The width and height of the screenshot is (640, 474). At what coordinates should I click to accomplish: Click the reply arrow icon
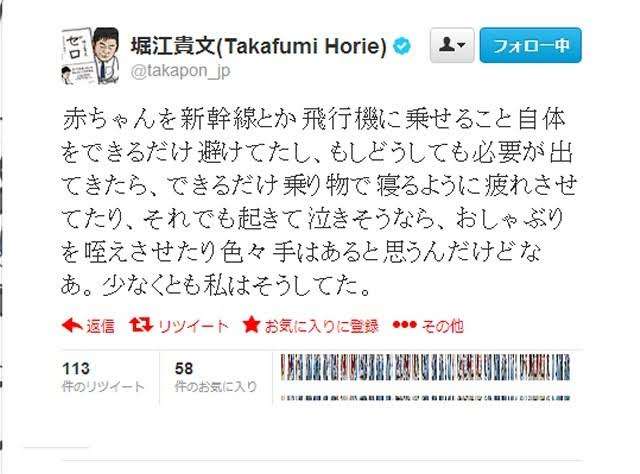(x=72, y=325)
